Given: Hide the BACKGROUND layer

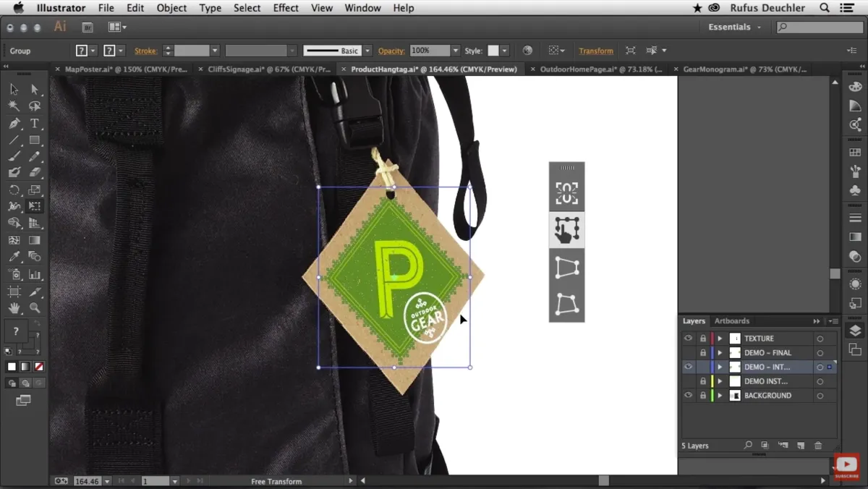Looking at the screenshot, I should coord(688,396).
